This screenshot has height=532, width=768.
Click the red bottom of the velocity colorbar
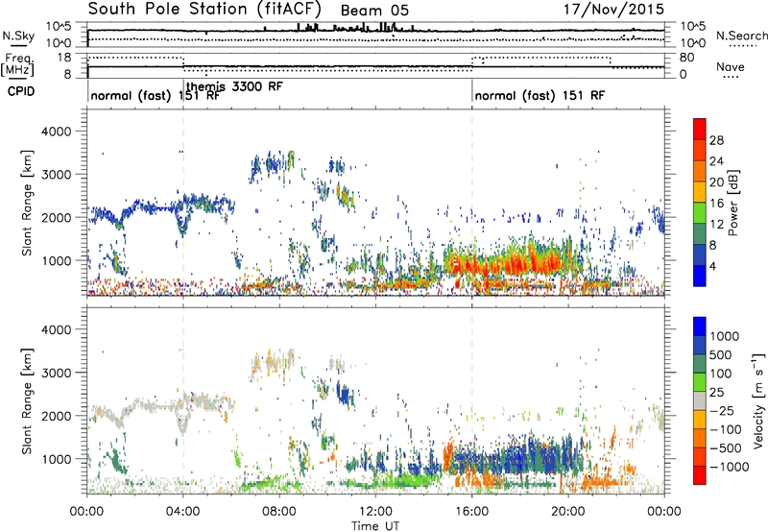point(700,475)
